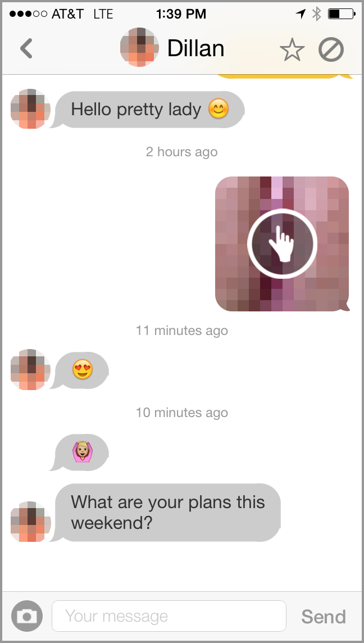Tap avatar beside the weekend plans message
Screen dimensions: 364x643
click(30, 522)
